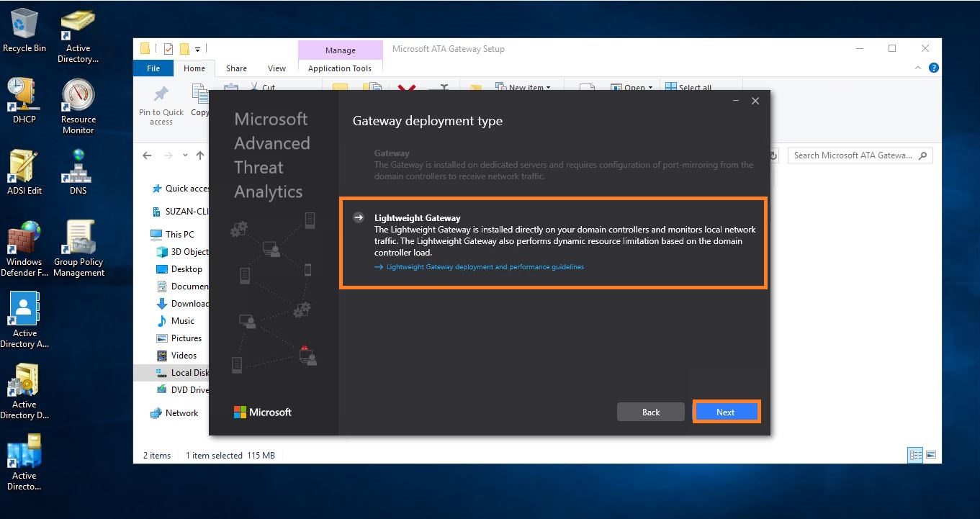Launch Windows Defender Firewall desktop shortcut
980x519 pixels.
(24, 249)
